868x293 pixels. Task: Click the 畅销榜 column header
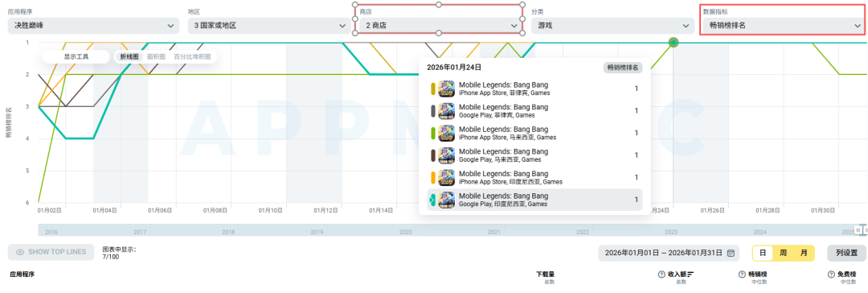[x=757, y=274]
